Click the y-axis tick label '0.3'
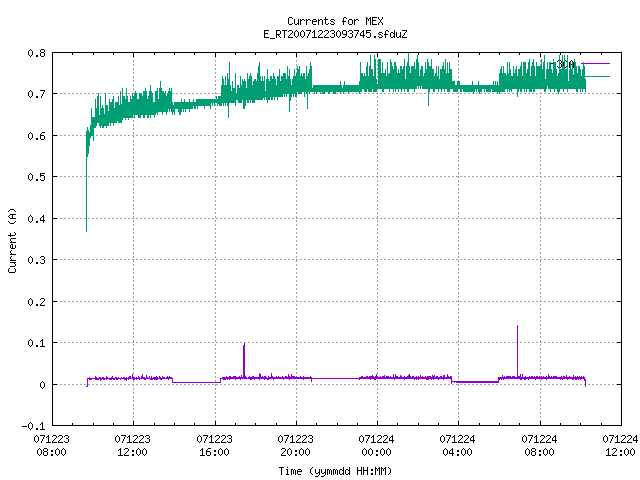The width and height of the screenshot is (640, 480). coord(36,260)
